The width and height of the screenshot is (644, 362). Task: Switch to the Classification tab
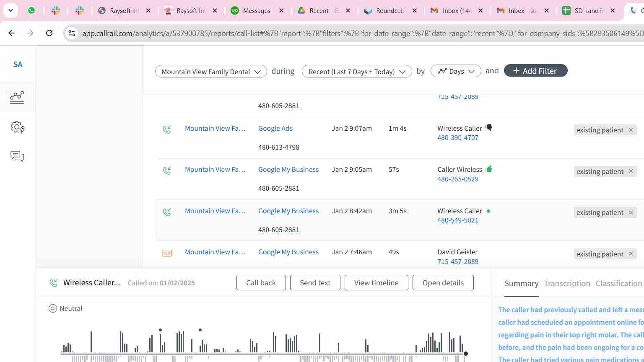click(x=618, y=284)
